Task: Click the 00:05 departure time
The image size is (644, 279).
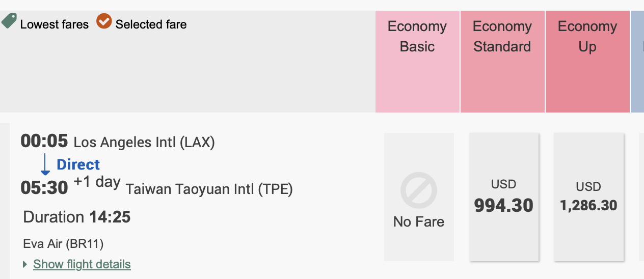Action: 44,141
